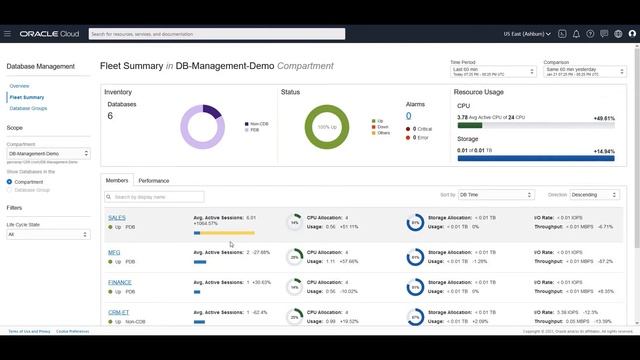Select the Database Group radio button
The image size is (640, 360).
coord(9,190)
